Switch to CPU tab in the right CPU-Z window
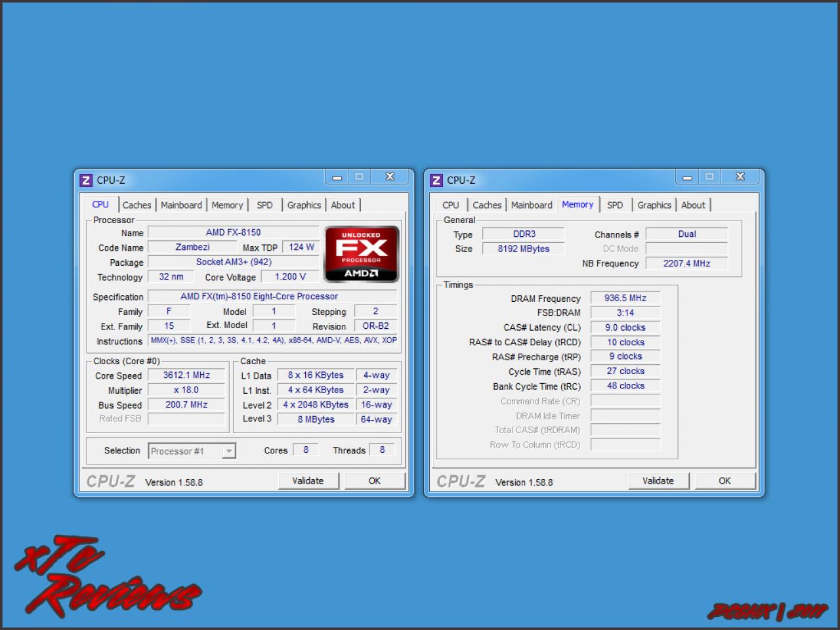The width and height of the screenshot is (840, 630). 450,205
